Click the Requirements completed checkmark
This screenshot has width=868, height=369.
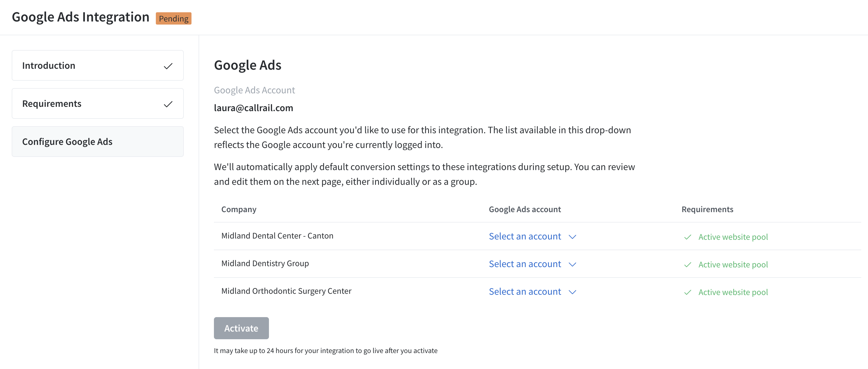point(168,104)
